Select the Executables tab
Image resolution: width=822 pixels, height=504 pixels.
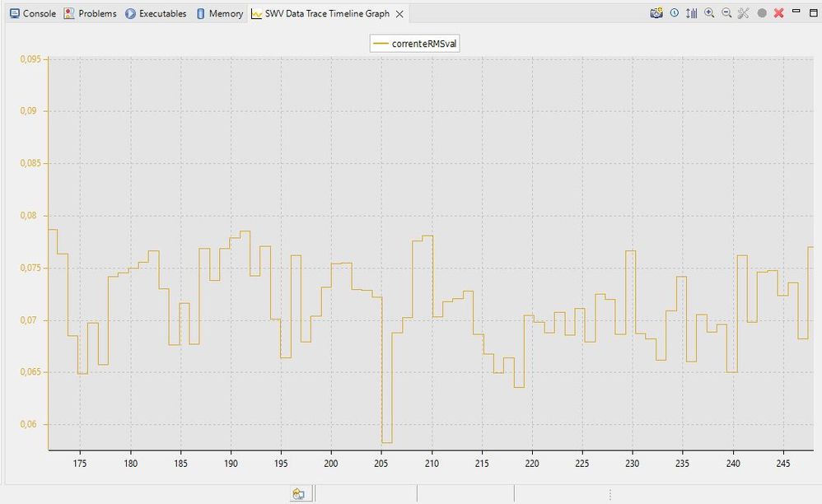[156, 14]
